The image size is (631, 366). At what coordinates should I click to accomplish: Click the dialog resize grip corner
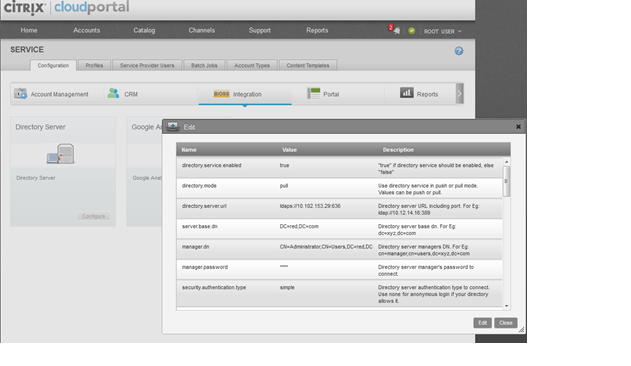point(521,329)
